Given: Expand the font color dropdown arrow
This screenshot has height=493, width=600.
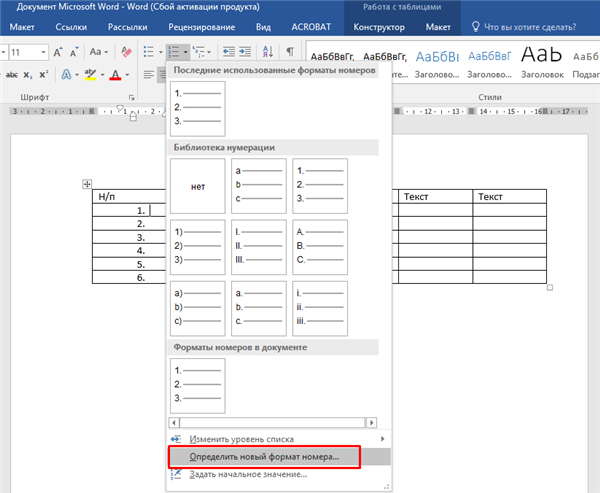Looking at the screenshot, I should click(127, 75).
